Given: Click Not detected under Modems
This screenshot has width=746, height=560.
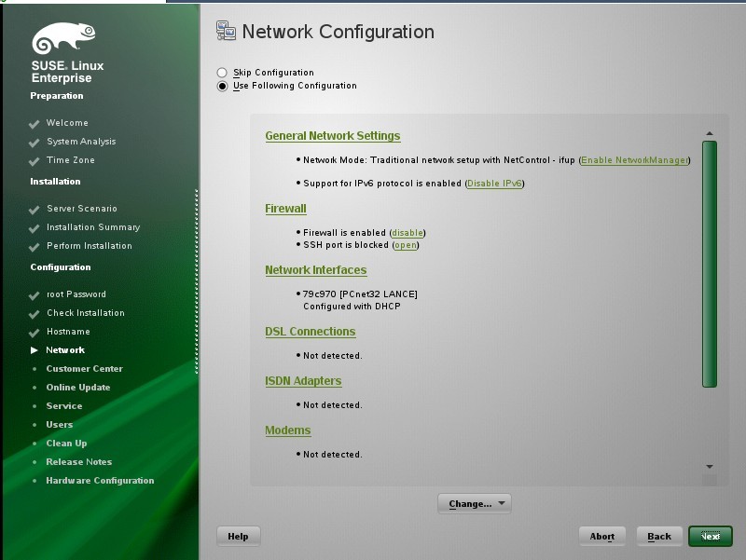Looking at the screenshot, I should pyautogui.click(x=333, y=455).
